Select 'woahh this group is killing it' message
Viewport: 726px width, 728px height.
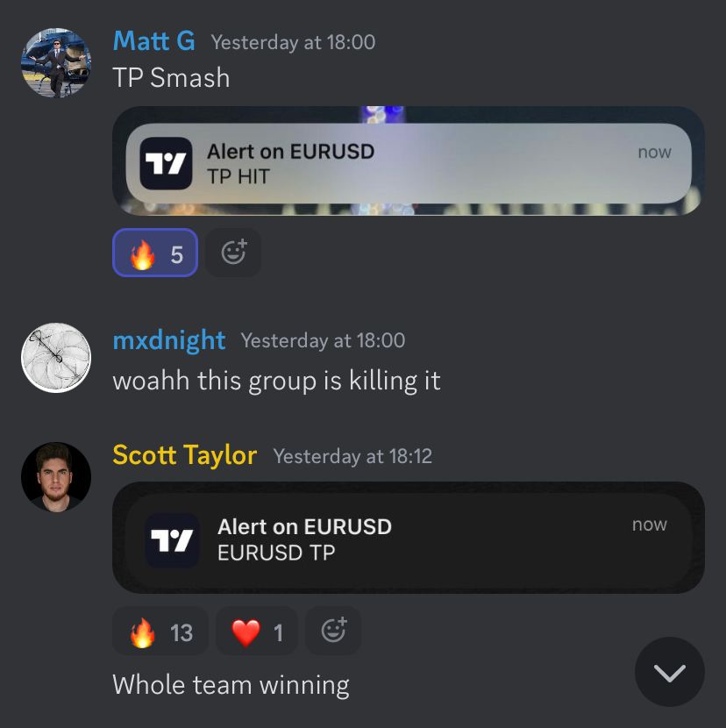click(x=277, y=381)
